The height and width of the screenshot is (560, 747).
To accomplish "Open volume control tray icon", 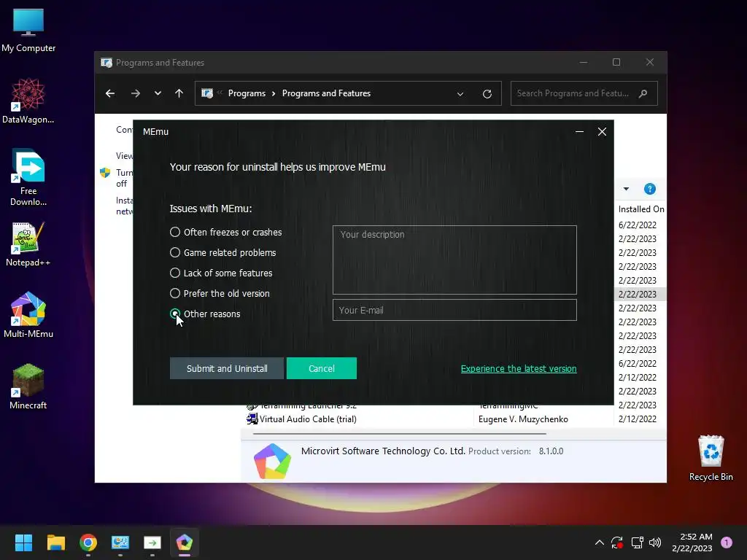I will coord(655,542).
